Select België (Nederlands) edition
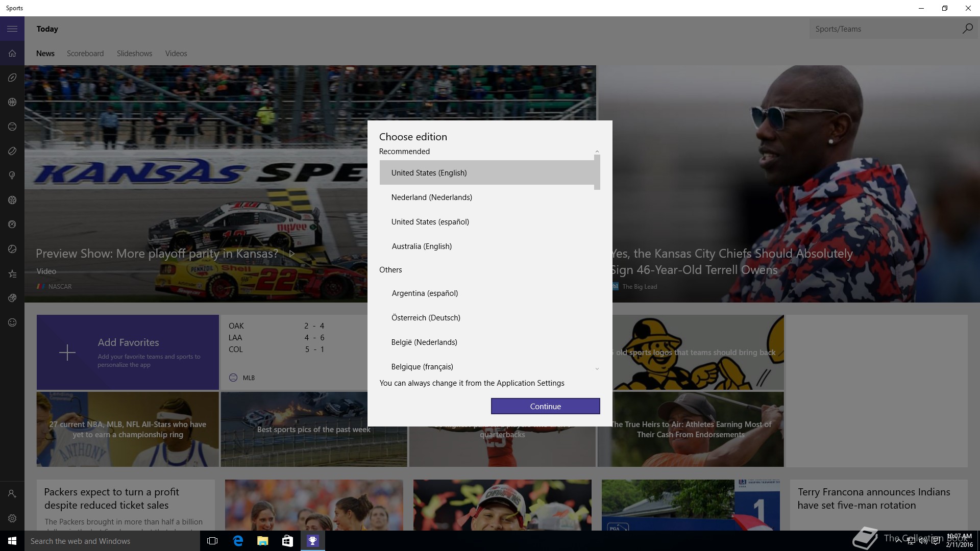Screen dimensions: 980x551 pyautogui.click(x=487, y=342)
